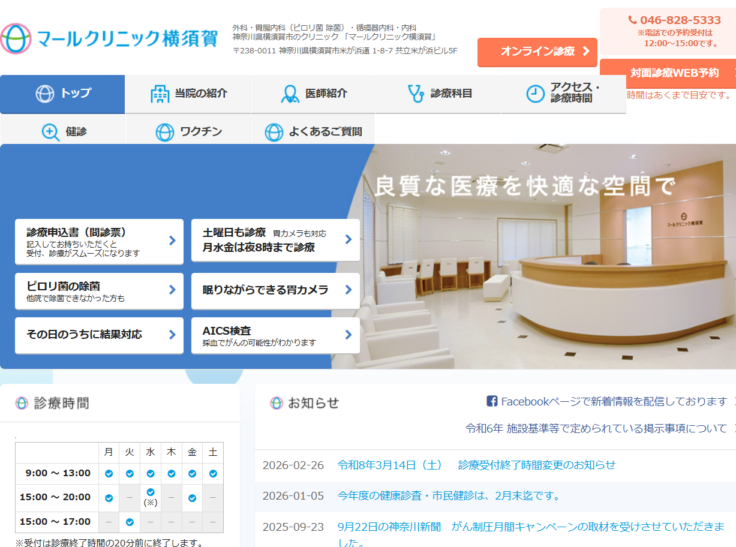Click the phone icon beside 046-828-5333
This screenshot has width=736, height=547.
point(632,20)
